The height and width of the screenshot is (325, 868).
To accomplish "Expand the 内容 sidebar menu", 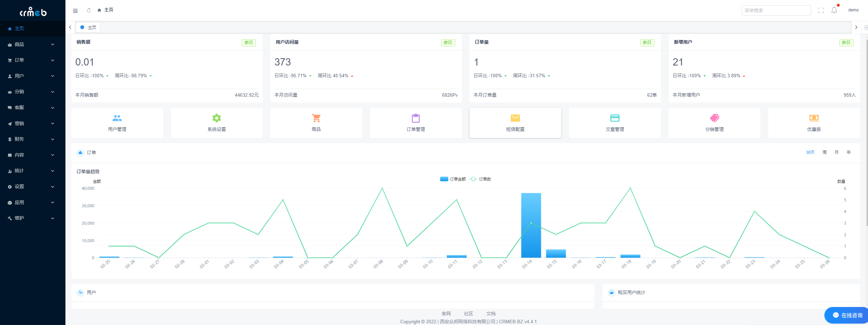I will pos(33,155).
